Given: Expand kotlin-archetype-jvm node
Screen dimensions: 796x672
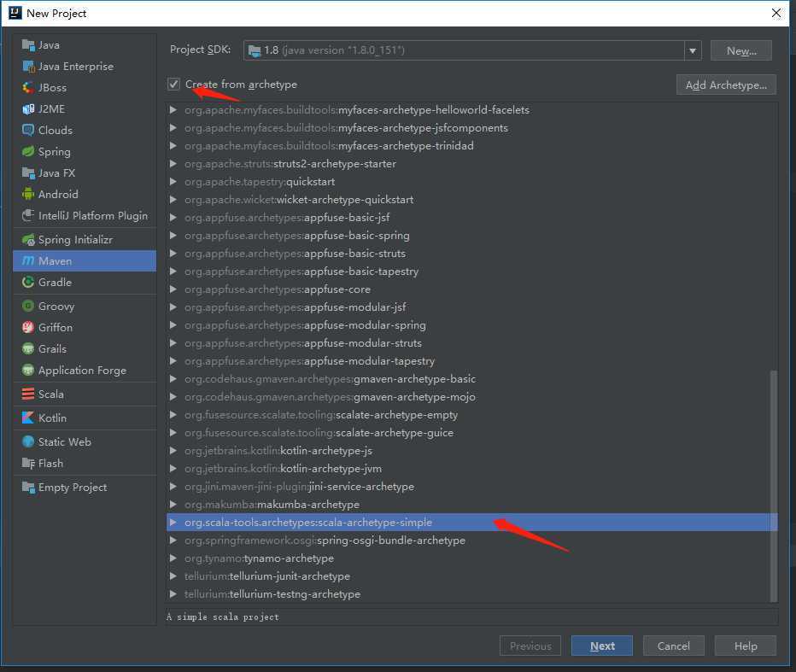Looking at the screenshot, I should (173, 469).
